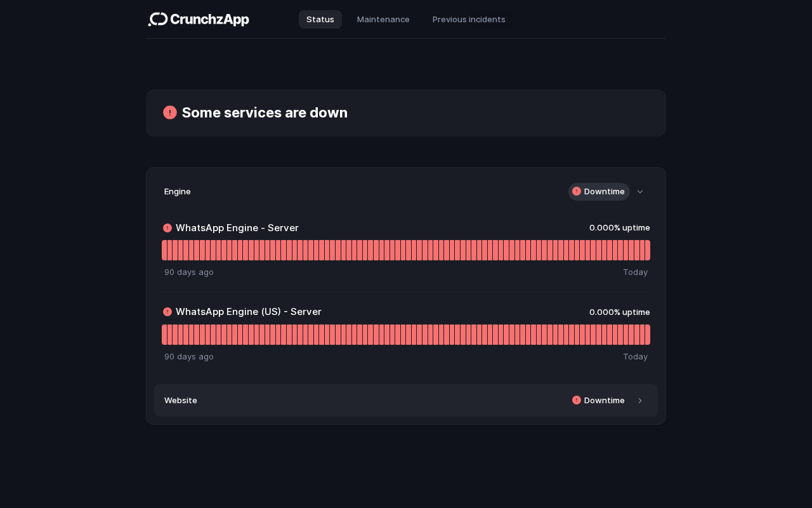Click 'Today' label under WhatsApp Engine - Server
Screen dimensions: 812x508
(x=635, y=272)
